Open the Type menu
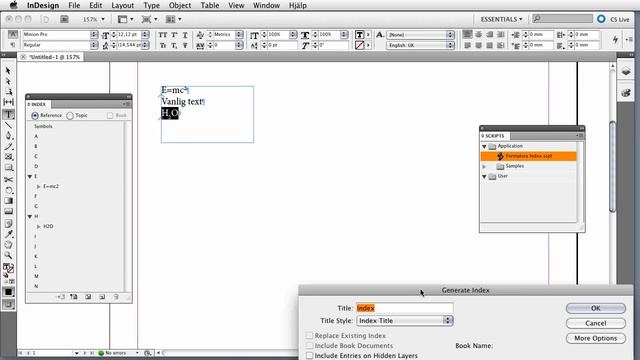This screenshot has width=640, height=360. [x=151, y=5]
